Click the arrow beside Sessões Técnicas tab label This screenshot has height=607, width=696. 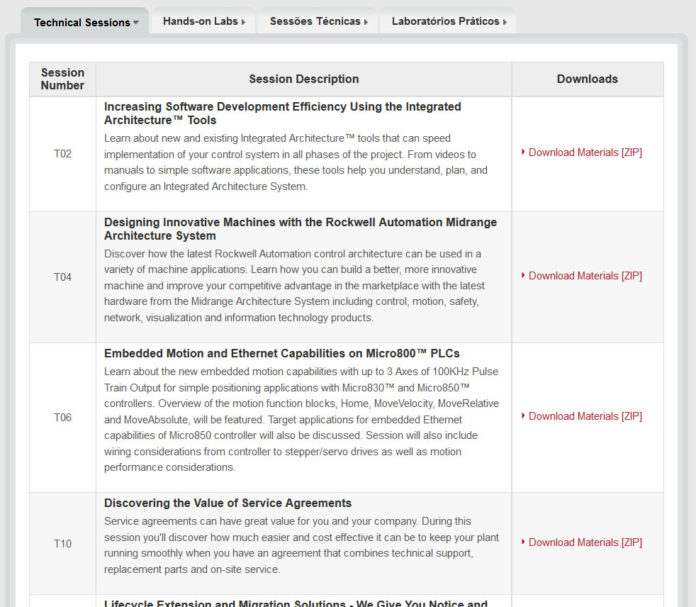coord(366,22)
